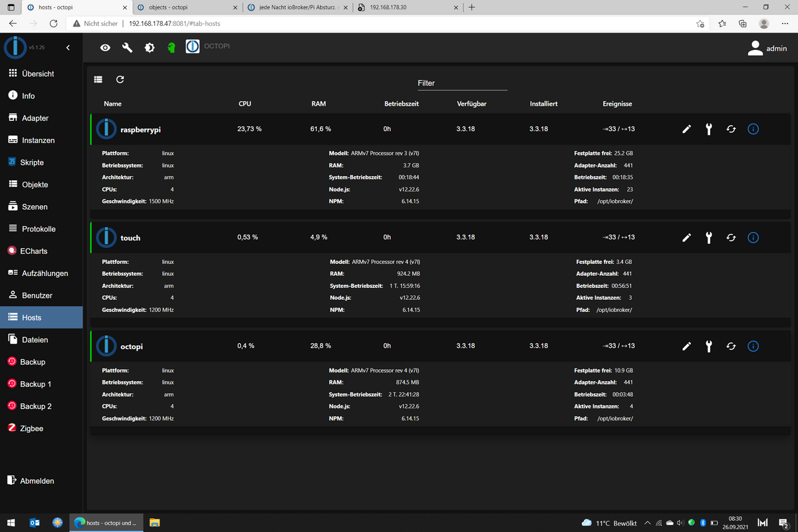Image resolution: width=798 pixels, height=532 pixels.
Task: Click the admin user account
Action: click(767, 48)
